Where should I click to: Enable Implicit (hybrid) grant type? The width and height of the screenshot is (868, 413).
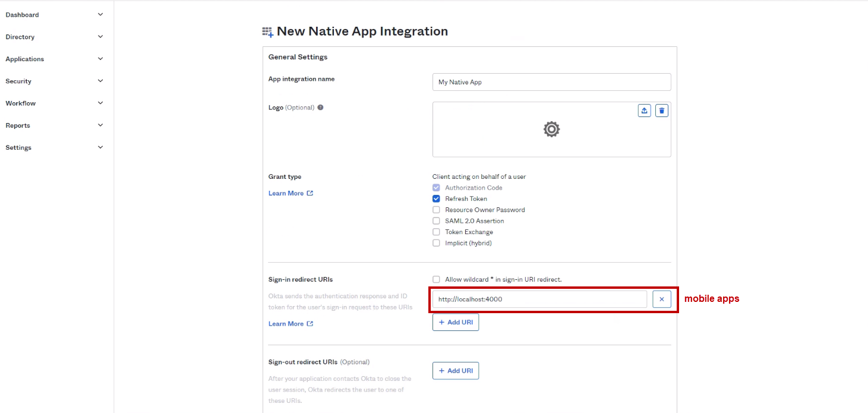[436, 243]
